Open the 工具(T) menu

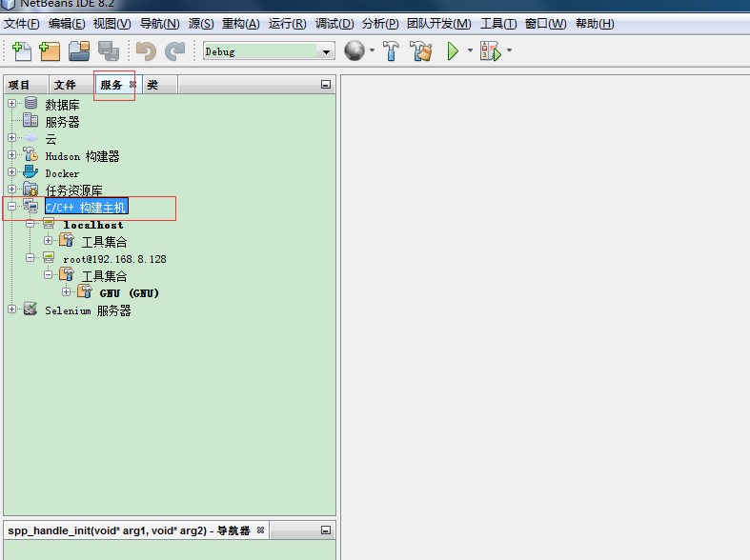tap(498, 24)
